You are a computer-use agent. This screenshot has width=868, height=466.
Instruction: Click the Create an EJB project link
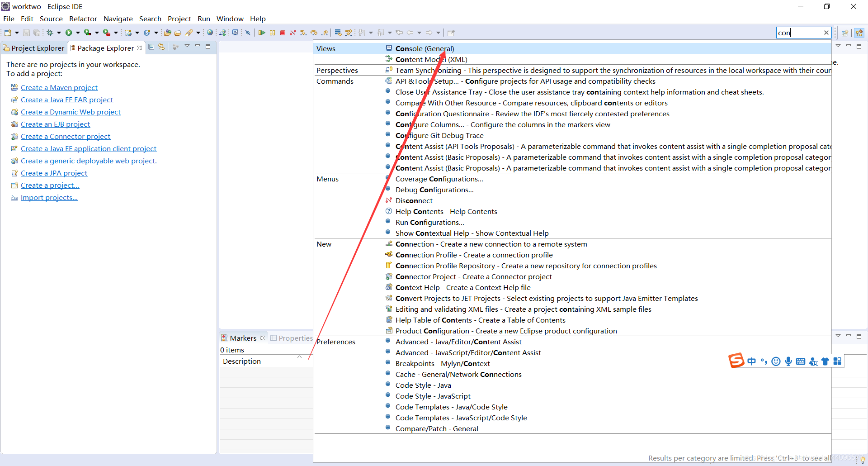(55, 124)
